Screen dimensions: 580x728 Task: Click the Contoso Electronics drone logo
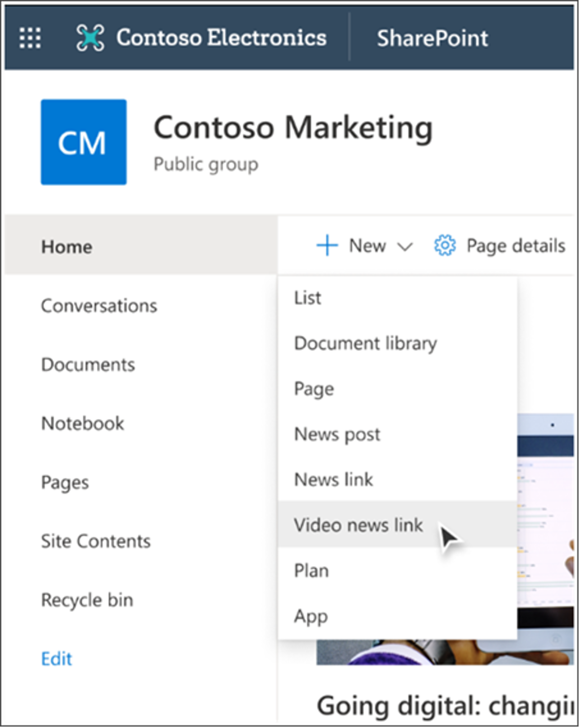[90, 38]
